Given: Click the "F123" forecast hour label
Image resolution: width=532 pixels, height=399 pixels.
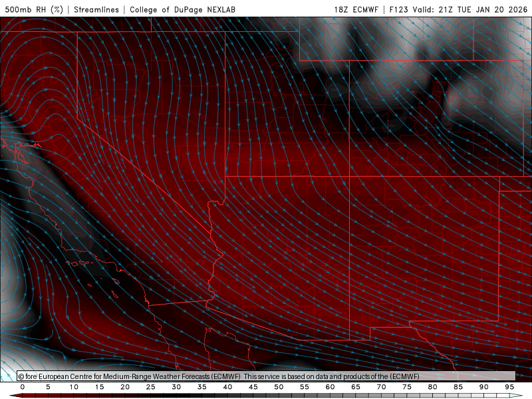Looking at the screenshot, I should point(399,9).
